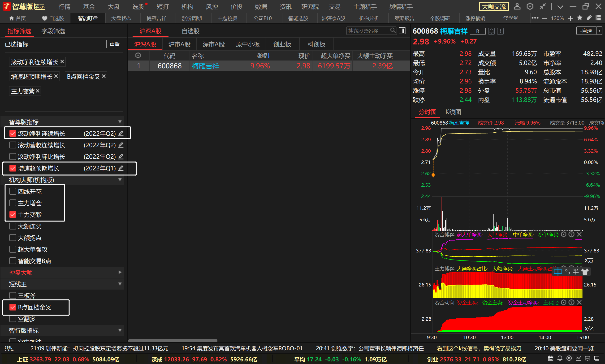Viewport: 605px width, 364px height.
Task: Open line-chart icon in bottom status bar
Action: (578, 358)
